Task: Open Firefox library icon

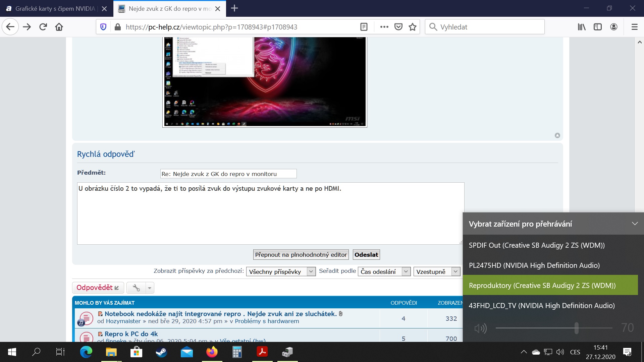Action: point(582,27)
